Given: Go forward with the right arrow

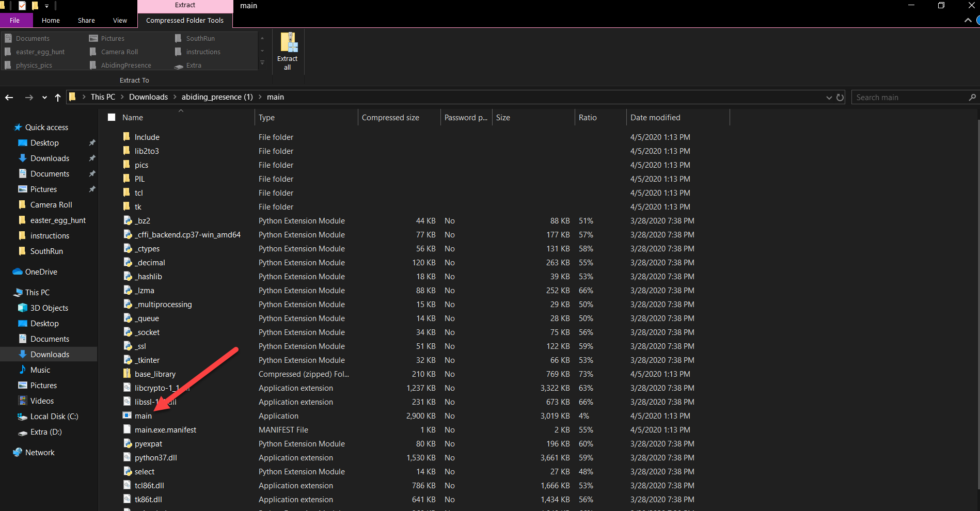Looking at the screenshot, I should (29, 98).
